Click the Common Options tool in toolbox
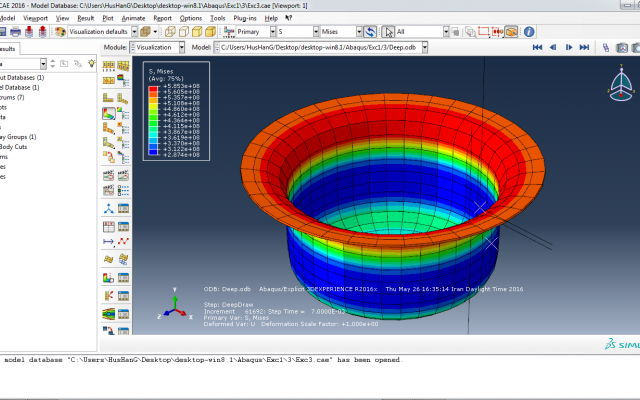Viewport: 640px width, 400px height. pos(109,65)
